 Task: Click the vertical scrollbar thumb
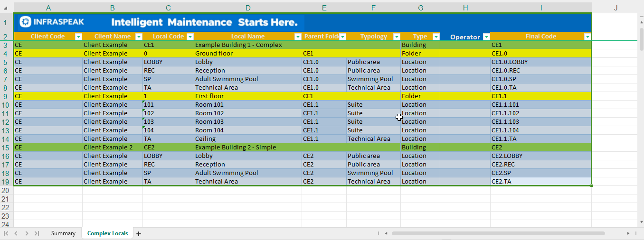coord(642,38)
